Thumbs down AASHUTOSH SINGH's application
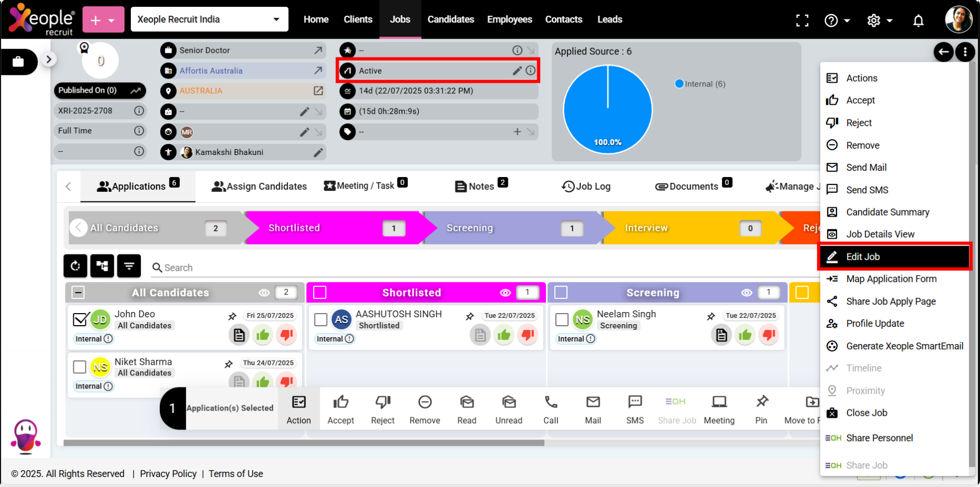 pyautogui.click(x=527, y=335)
